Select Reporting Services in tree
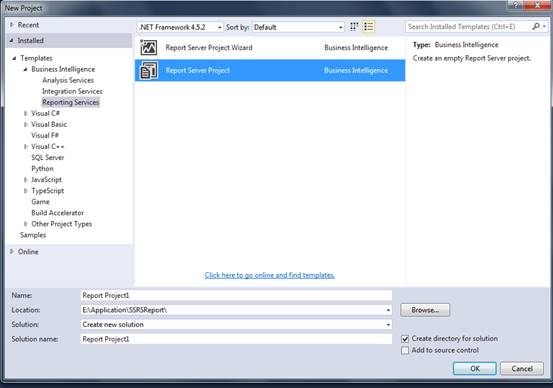This screenshot has height=388, width=553. [71, 102]
